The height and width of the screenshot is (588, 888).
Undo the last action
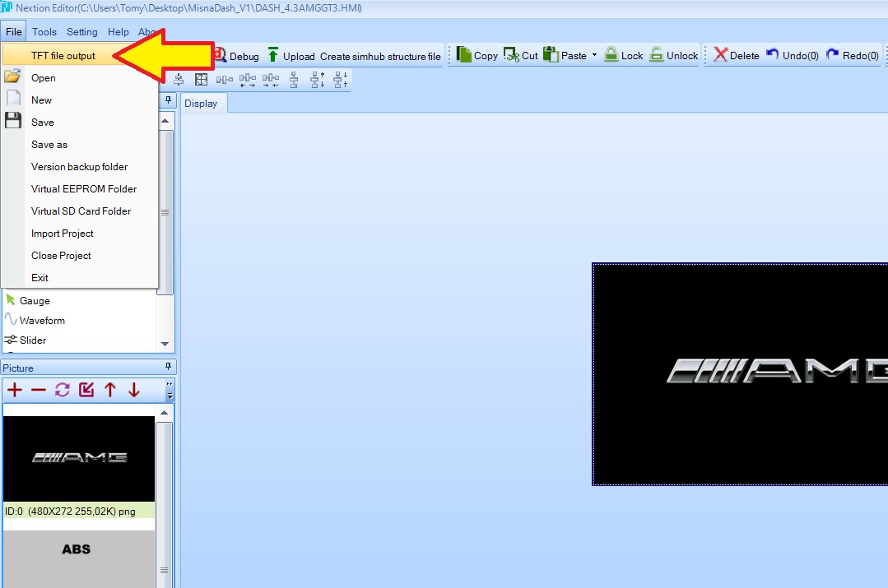pos(793,55)
